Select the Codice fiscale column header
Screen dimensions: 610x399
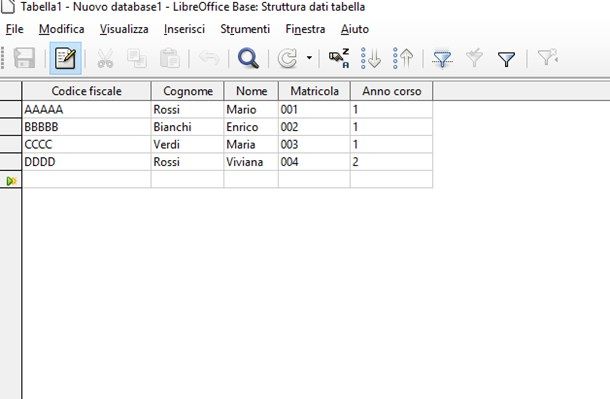pyautogui.click(x=86, y=91)
